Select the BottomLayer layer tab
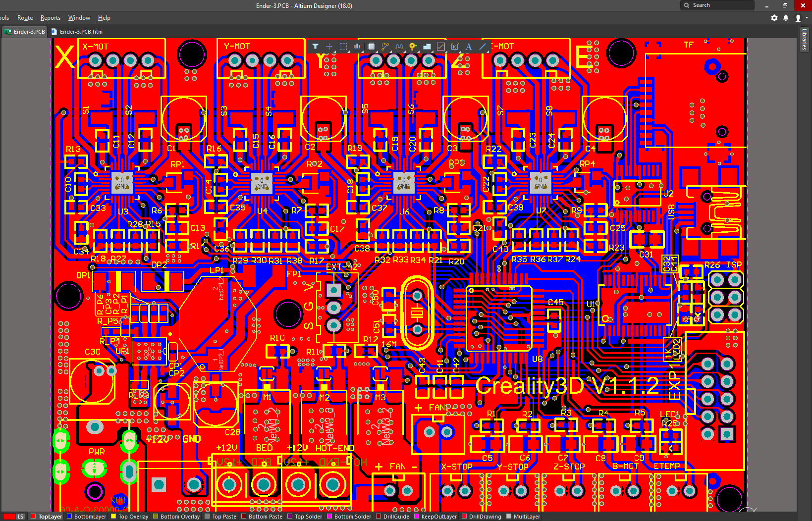This screenshot has width=812, height=521. (x=86, y=517)
